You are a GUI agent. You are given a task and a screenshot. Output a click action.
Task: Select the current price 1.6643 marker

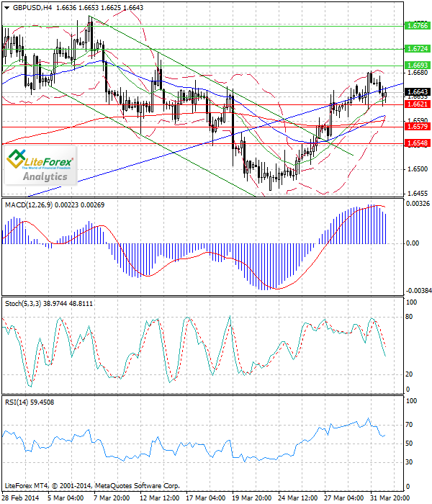(418, 92)
